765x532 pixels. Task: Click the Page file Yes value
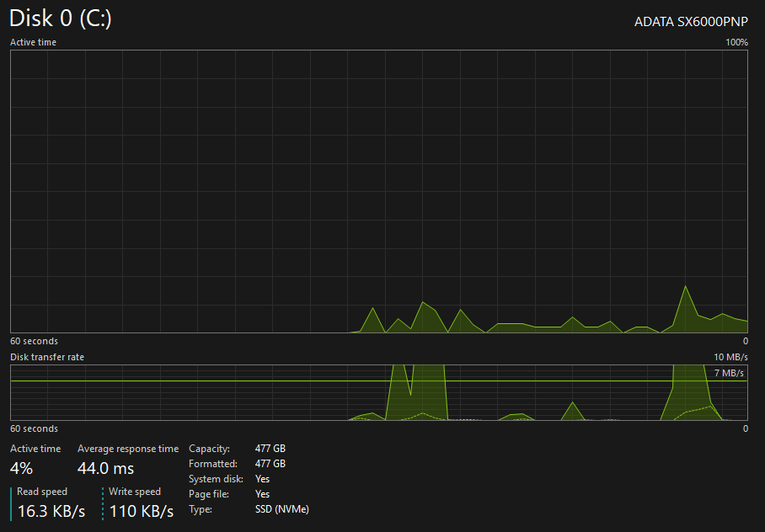tap(263, 494)
